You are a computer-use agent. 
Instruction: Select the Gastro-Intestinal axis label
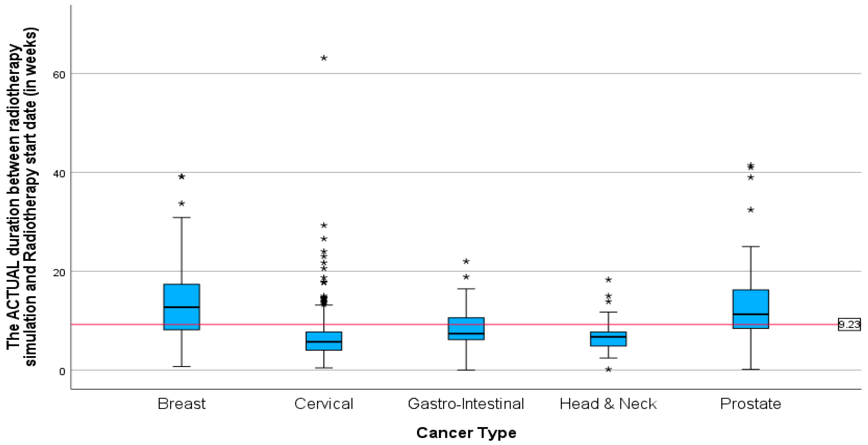pyautogui.click(x=466, y=404)
